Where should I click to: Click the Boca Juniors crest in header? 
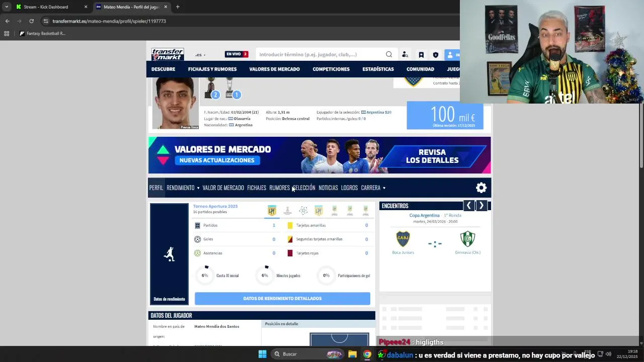tap(414, 81)
